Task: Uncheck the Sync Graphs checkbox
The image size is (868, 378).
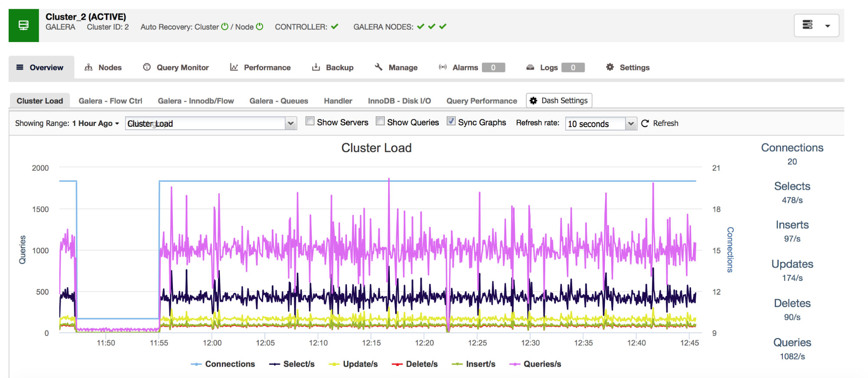Action: (x=451, y=121)
